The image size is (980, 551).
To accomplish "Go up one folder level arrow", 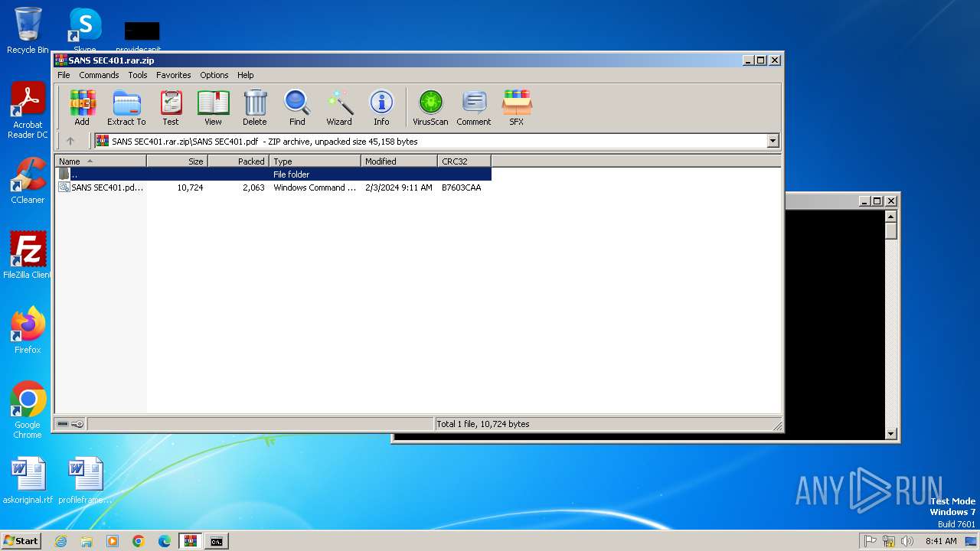I will pyautogui.click(x=70, y=141).
